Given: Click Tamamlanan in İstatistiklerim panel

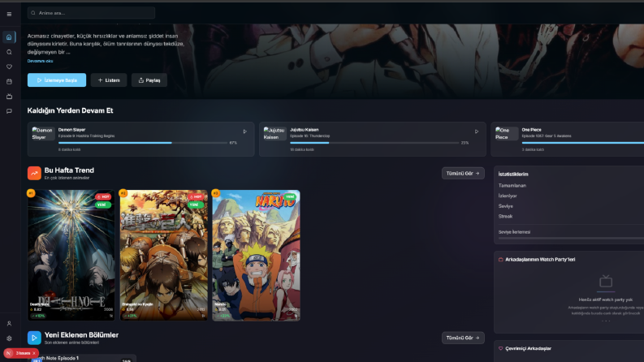Looking at the screenshot, I should click(512, 186).
